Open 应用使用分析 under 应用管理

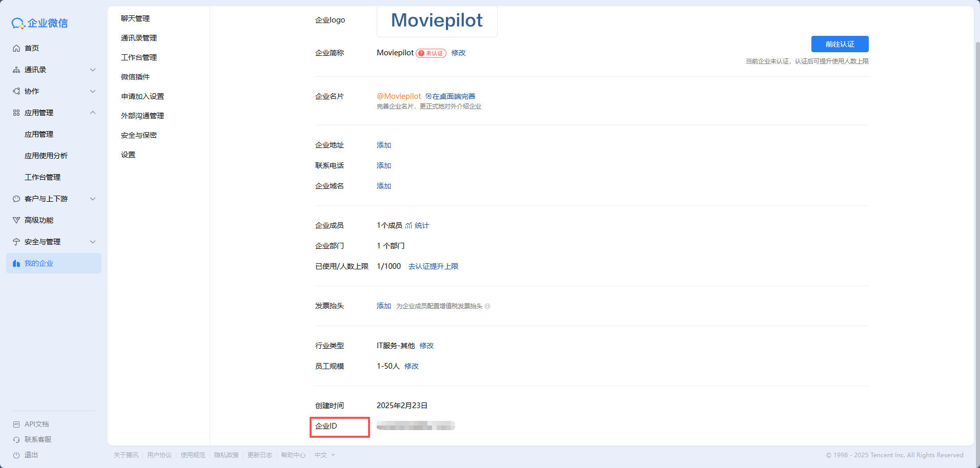coord(46,156)
